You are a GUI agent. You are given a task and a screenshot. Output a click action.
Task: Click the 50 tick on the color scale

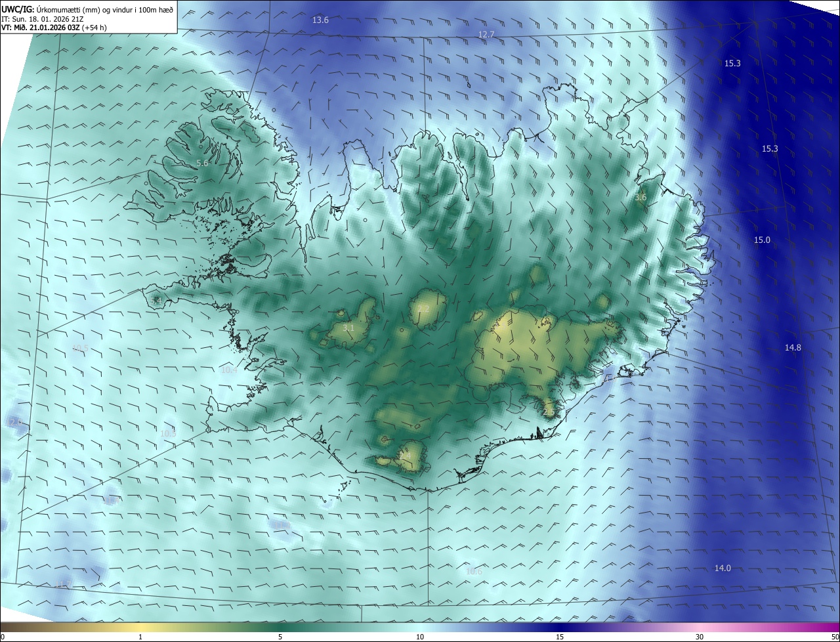pyautogui.click(x=835, y=637)
